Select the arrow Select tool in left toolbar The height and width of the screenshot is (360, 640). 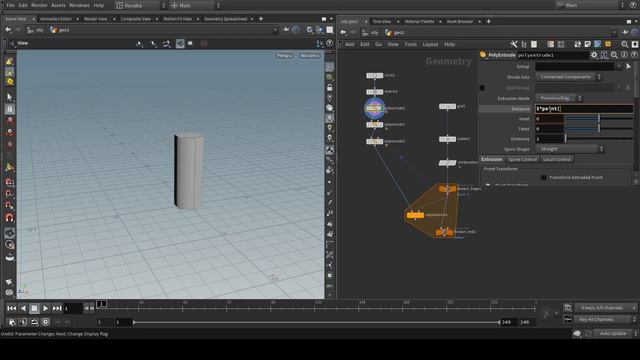click(x=9, y=97)
